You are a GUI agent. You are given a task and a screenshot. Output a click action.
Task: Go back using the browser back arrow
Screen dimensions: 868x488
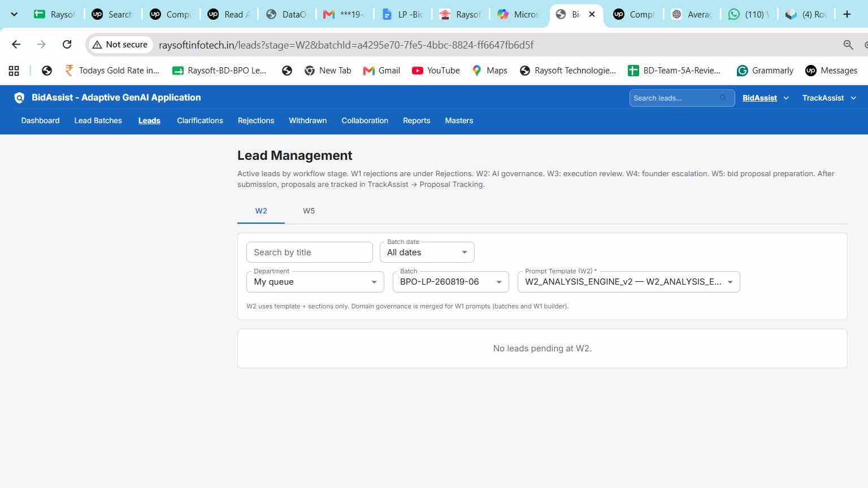pos(16,45)
